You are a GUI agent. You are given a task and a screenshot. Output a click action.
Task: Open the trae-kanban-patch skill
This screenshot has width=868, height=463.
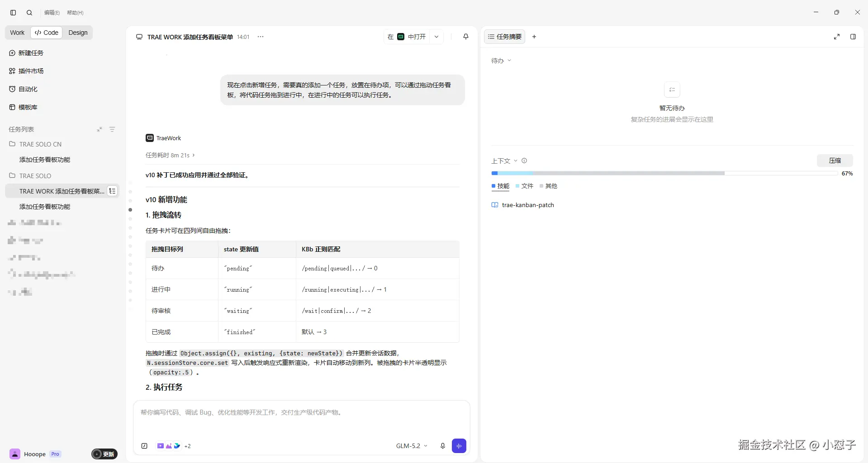522,205
